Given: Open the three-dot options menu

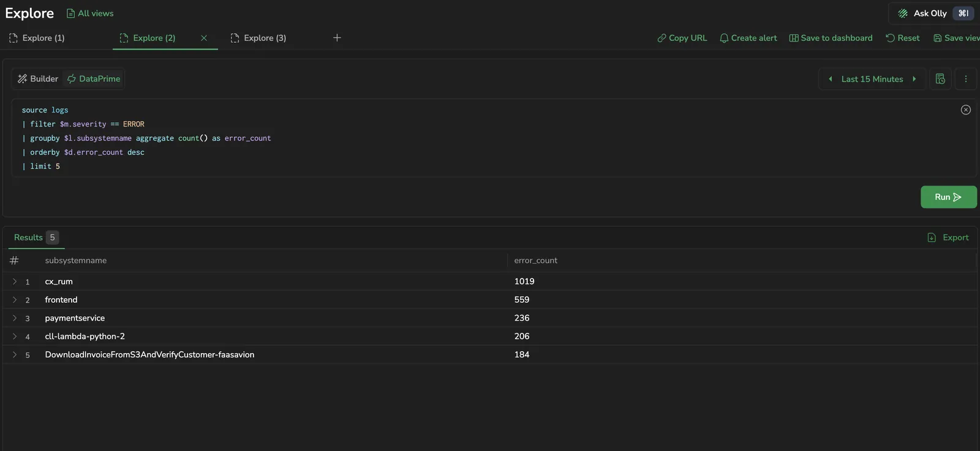Looking at the screenshot, I should [965, 79].
